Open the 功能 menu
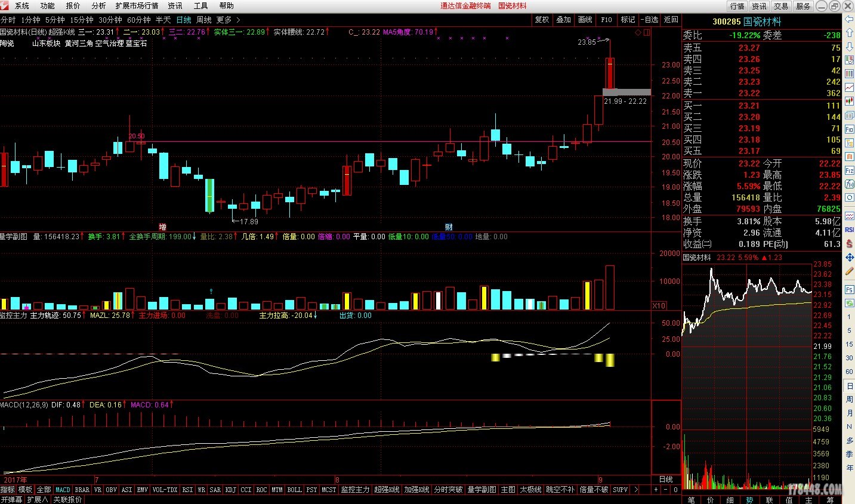This screenshot has height=504, width=855. point(48,5)
